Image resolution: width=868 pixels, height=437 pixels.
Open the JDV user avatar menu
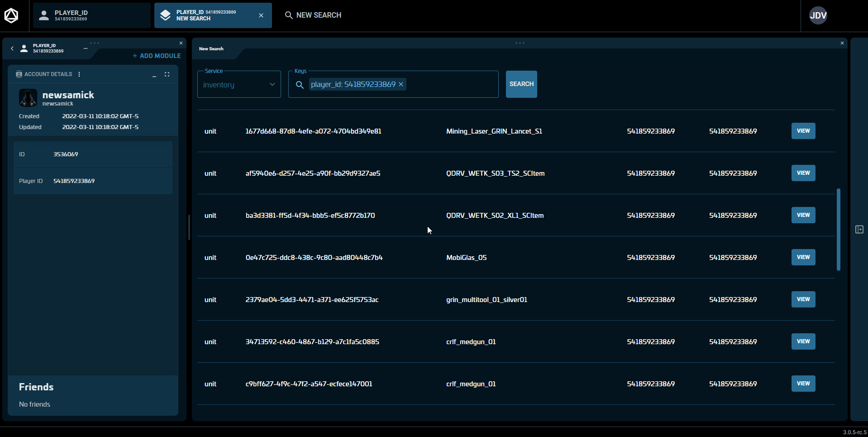818,15
